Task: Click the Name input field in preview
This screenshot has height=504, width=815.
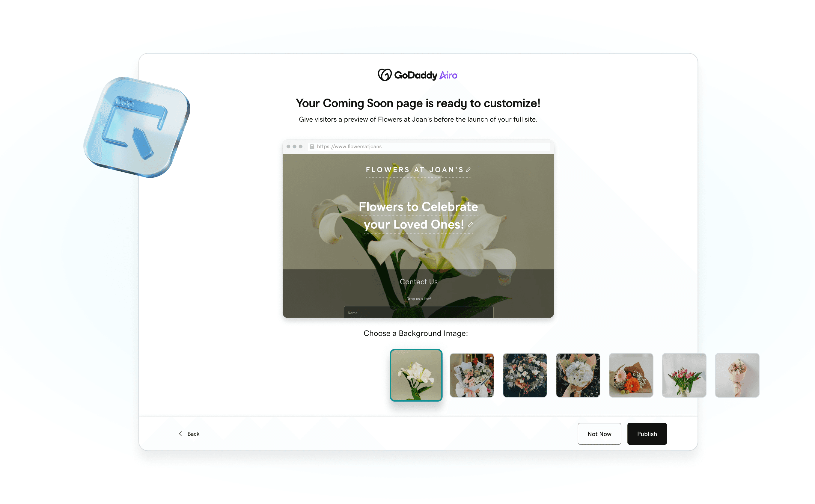Action: pos(418,312)
